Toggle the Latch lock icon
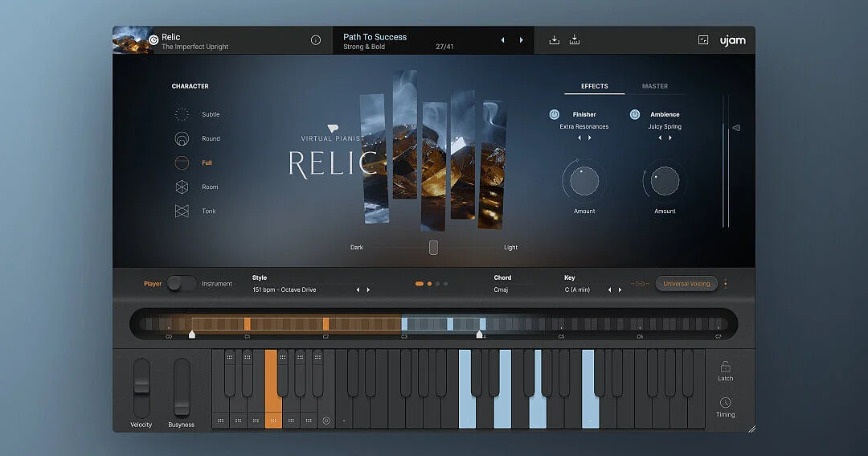Screen dimensions: 868x456 pyautogui.click(x=725, y=367)
